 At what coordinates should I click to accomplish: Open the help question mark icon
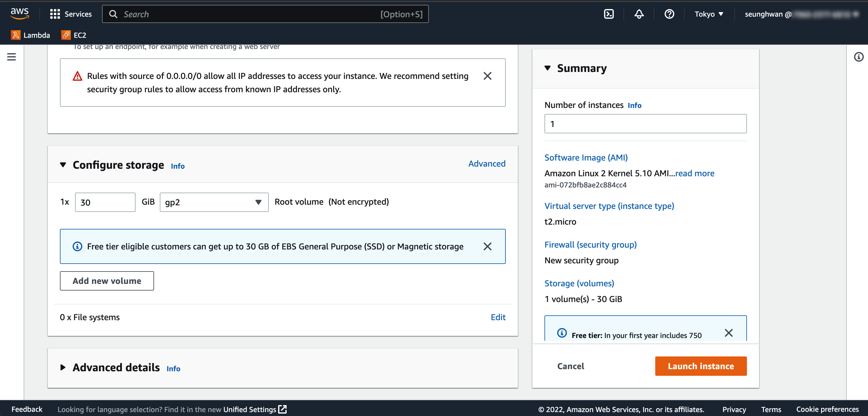coord(669,14)
